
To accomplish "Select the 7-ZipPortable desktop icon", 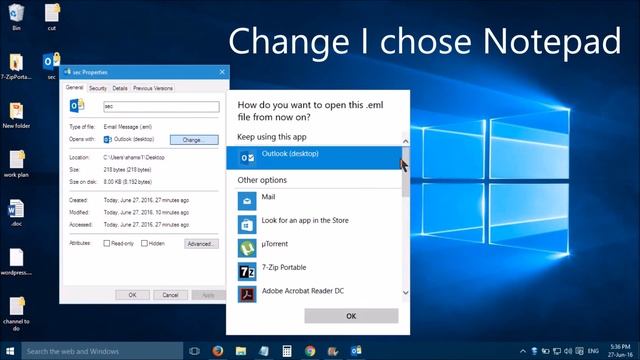I will (16, 67).
